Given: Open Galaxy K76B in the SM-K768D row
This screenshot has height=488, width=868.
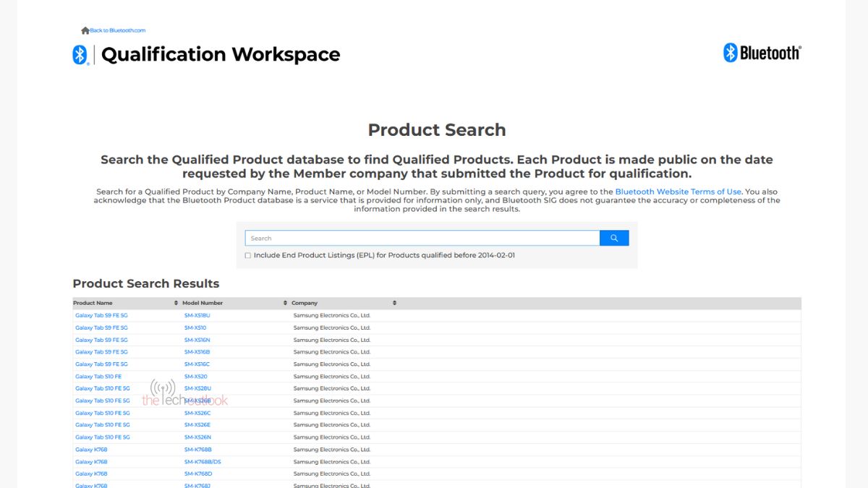Looking at the screenshot, I should pyautogui.click(x=91, y=474).
